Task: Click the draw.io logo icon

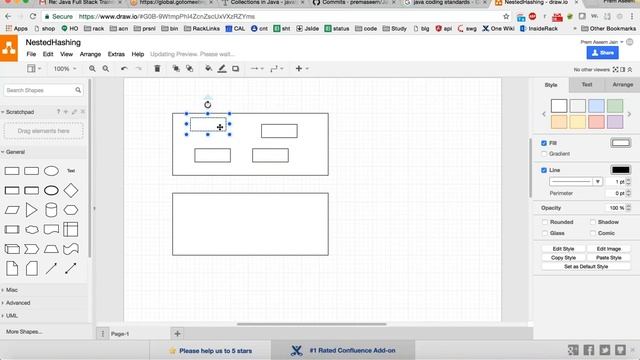Action: click(x=9, y=48)
